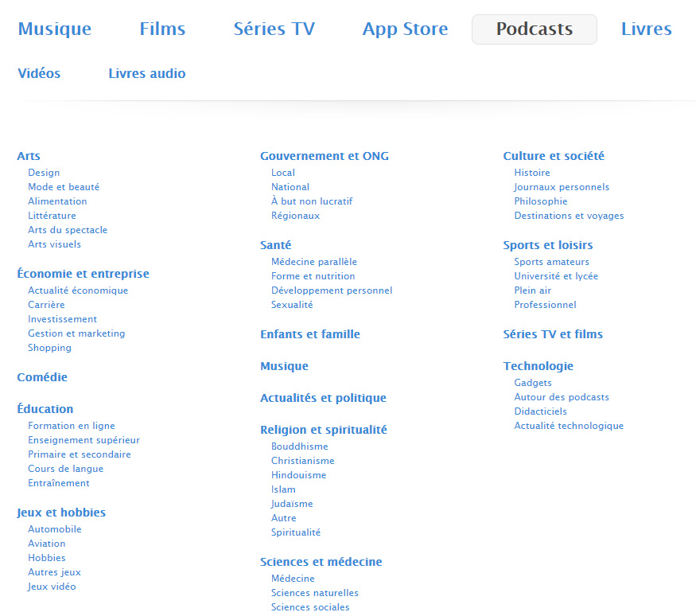
Task: Open the Autour des podcasts link
Action: [561, 397]
